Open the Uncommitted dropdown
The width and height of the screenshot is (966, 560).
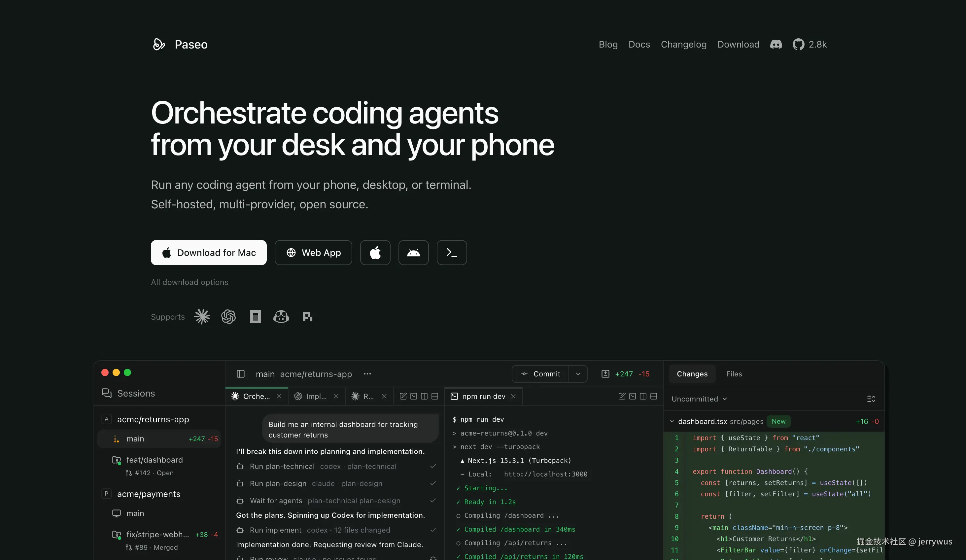[699, 399]
